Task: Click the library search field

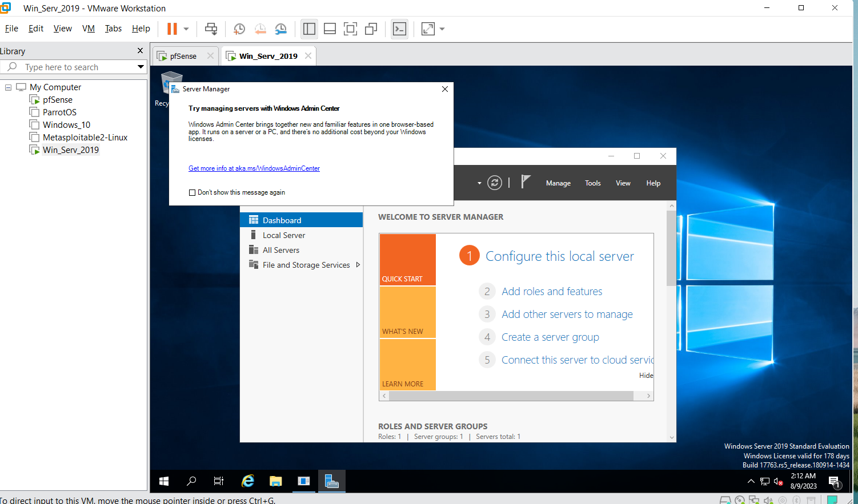Action: [69, 67]
